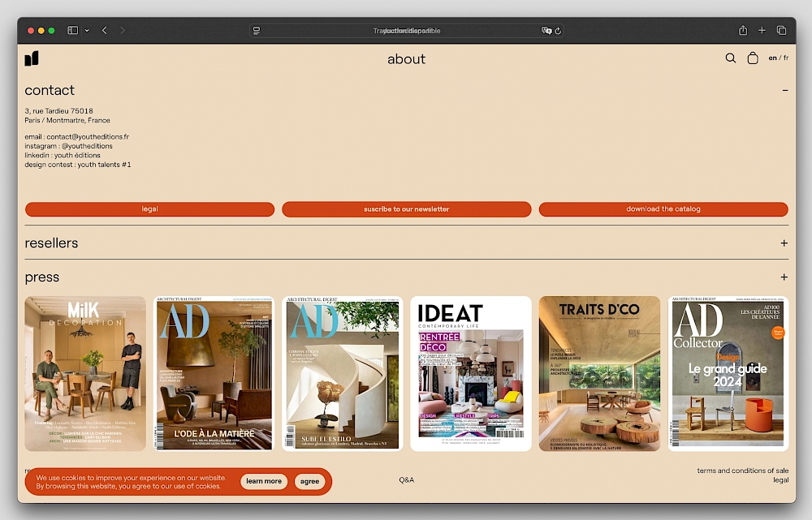Click the Safari share icon
Viewport: 812px width, 520px height.
pos(742,31)
